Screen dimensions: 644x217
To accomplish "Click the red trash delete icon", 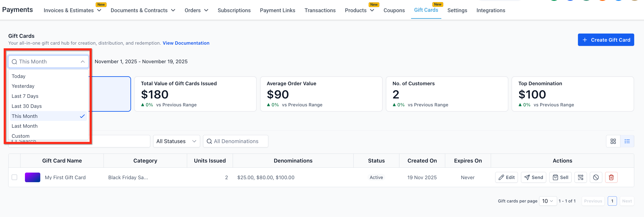I will click(x=611, y=177).
